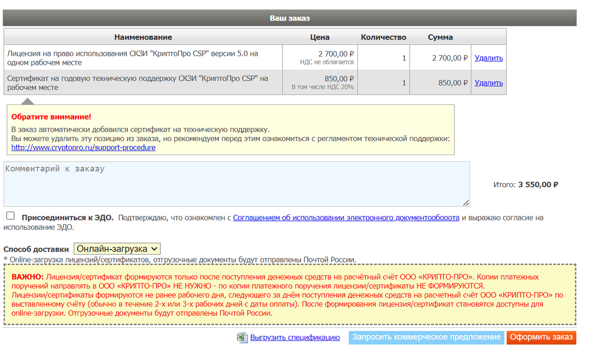Select the 'Количество' column header
The height and width of the screenshot is (364, 603).
point(383,37)
